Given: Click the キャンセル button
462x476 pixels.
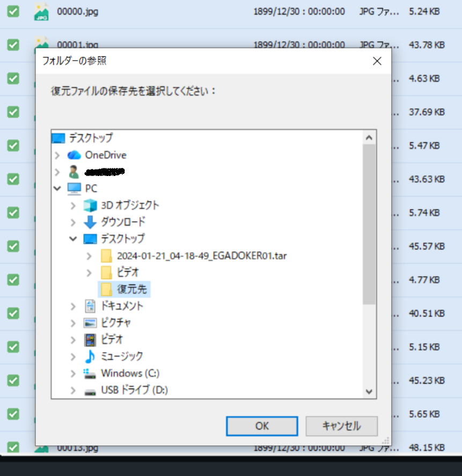Looking at the screenshot, I should (x=341, y=426).
